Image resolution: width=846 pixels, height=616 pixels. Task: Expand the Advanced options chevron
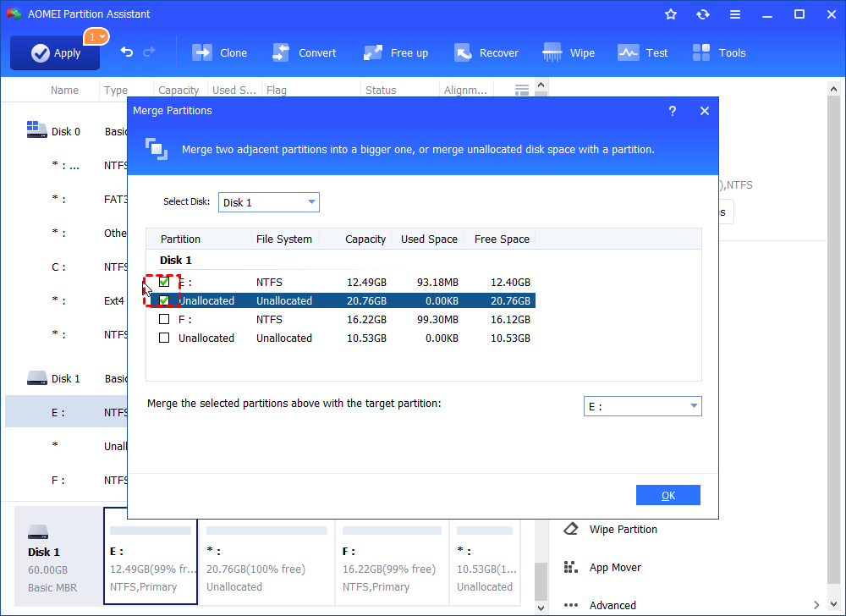click(x=816, y=605)
